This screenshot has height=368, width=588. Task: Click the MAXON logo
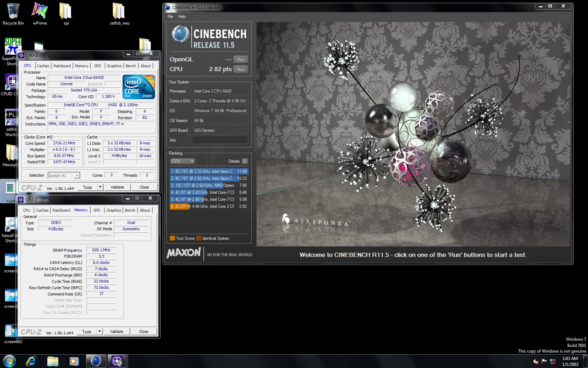[x=184, y=253]
